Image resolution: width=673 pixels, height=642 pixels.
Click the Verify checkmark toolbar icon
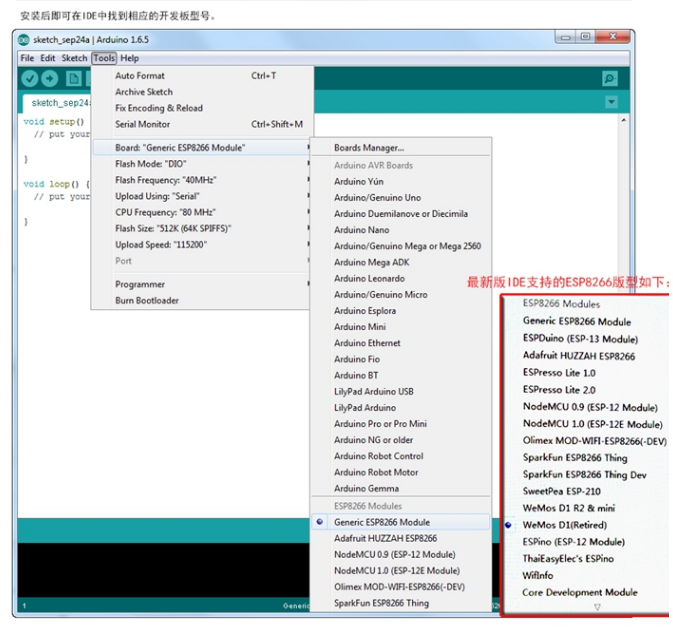coord(30,79)
